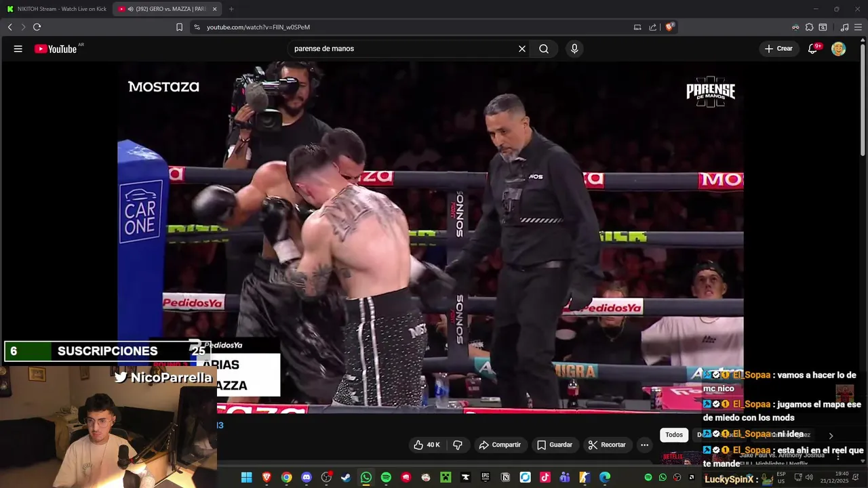Open Microsoft Teams from the taskbar
This screenshot has width=868, height=488.
565,478
